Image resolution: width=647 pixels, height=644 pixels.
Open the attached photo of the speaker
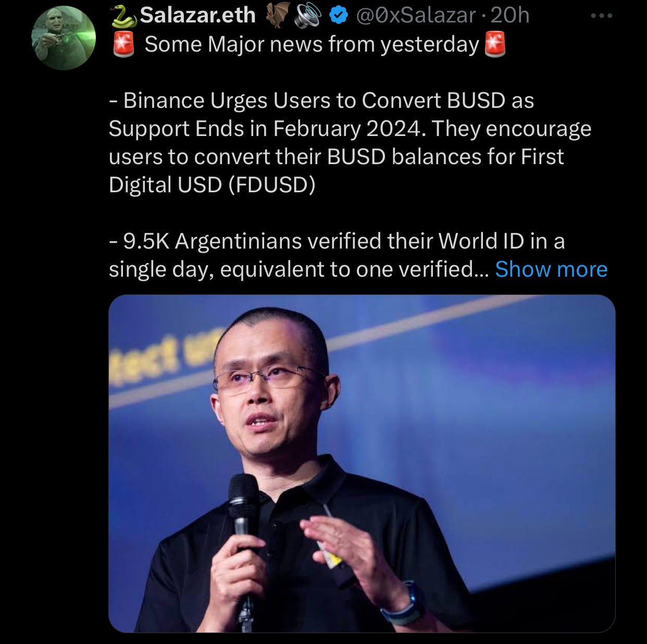[362, 464]
